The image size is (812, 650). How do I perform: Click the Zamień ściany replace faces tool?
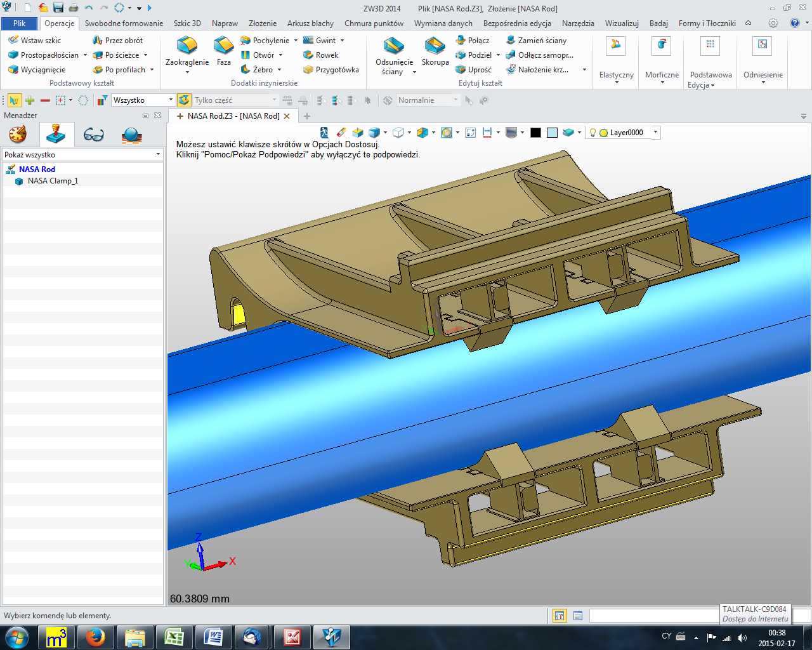point(536,40)
